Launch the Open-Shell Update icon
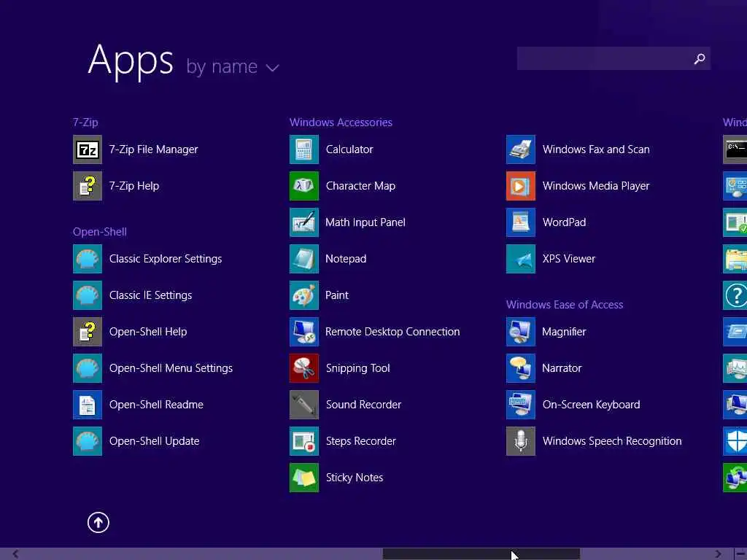Image resolution: width=747 pixels, height=560 pixels. pyautogui.click(x=88, y=441)
